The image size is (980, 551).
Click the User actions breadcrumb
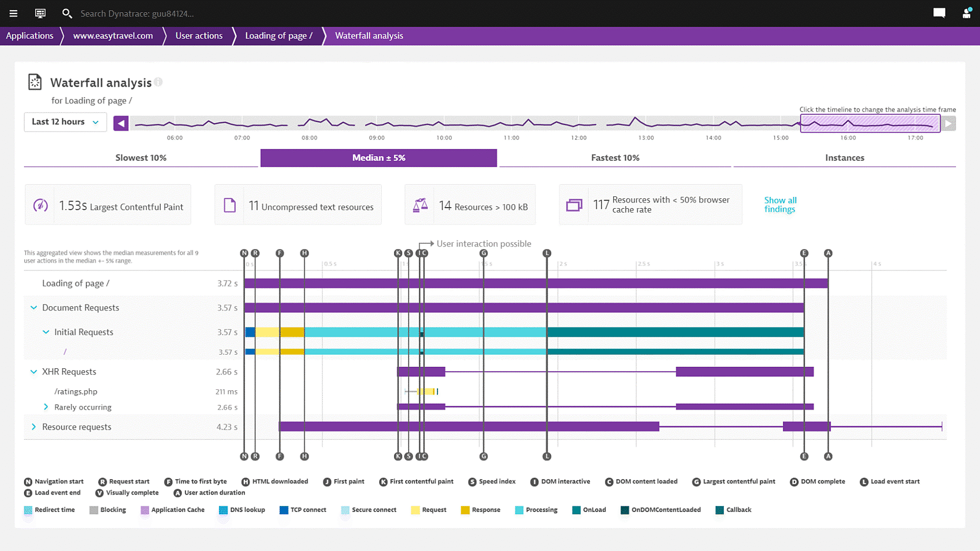pyautogui.click(x=199, y=36)
